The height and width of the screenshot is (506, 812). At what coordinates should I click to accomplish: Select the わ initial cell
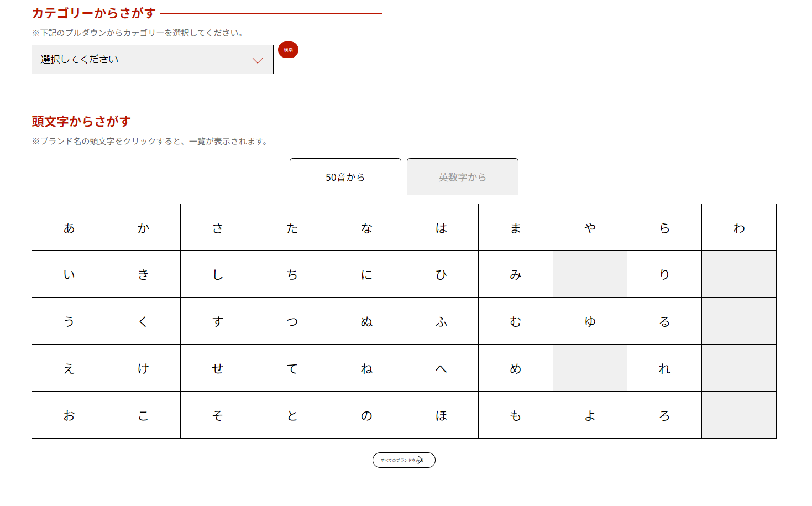[x=739, y=228]
